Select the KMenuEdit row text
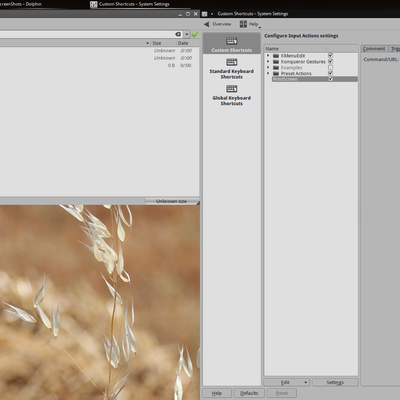The height and width of the screenshot is (400, 400). pos(293,56)
